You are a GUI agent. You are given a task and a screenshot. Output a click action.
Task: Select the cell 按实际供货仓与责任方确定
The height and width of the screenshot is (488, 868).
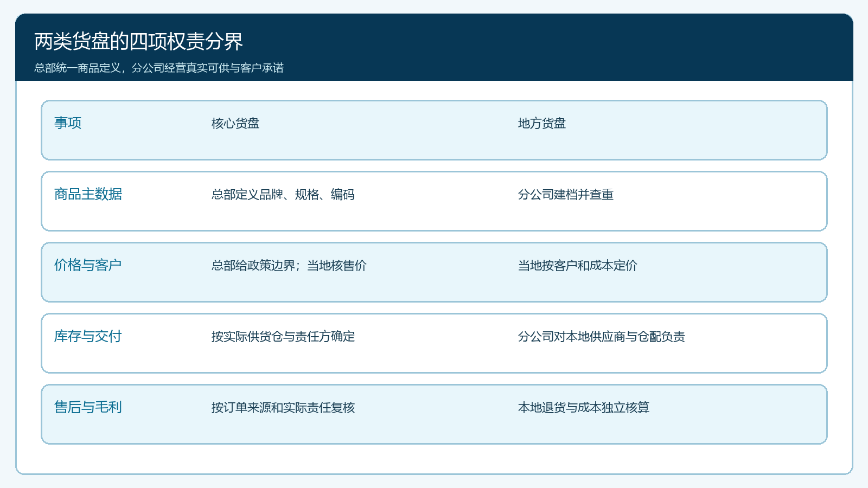tap(283, 337)
